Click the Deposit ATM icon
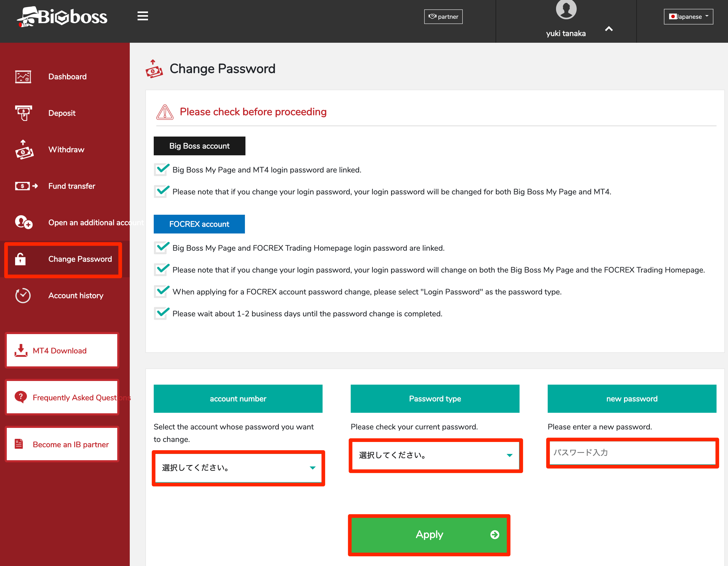Screen dimensions: 728x566 tap(23, 113)
